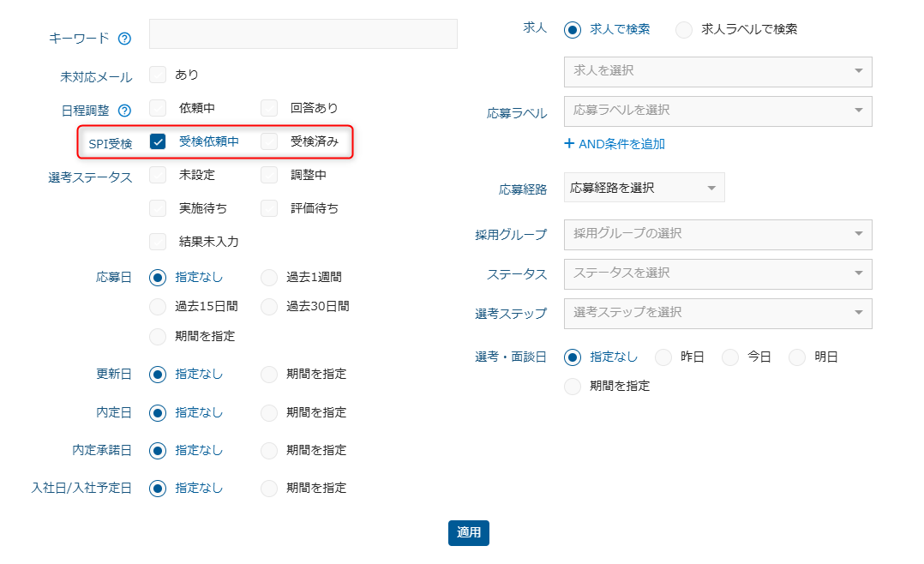Check the 回答あり checkbox
The height and width of the screenshot is (564, 924).
(269, 108)
